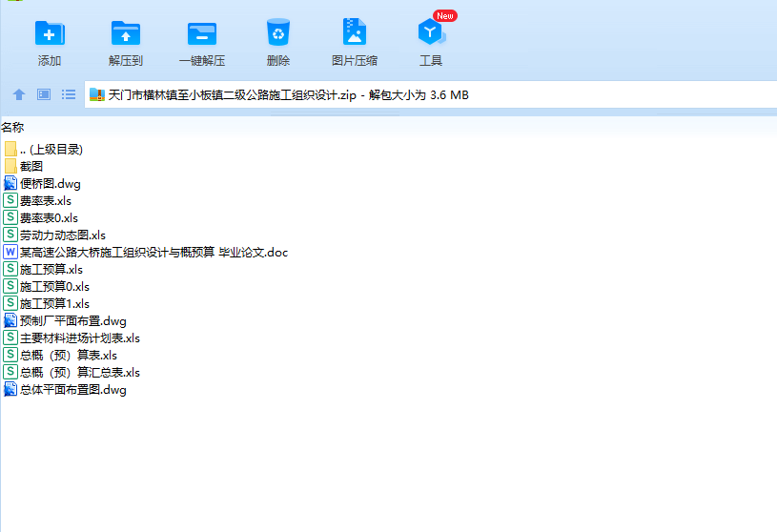Switch to the large icon view mode

44,94
